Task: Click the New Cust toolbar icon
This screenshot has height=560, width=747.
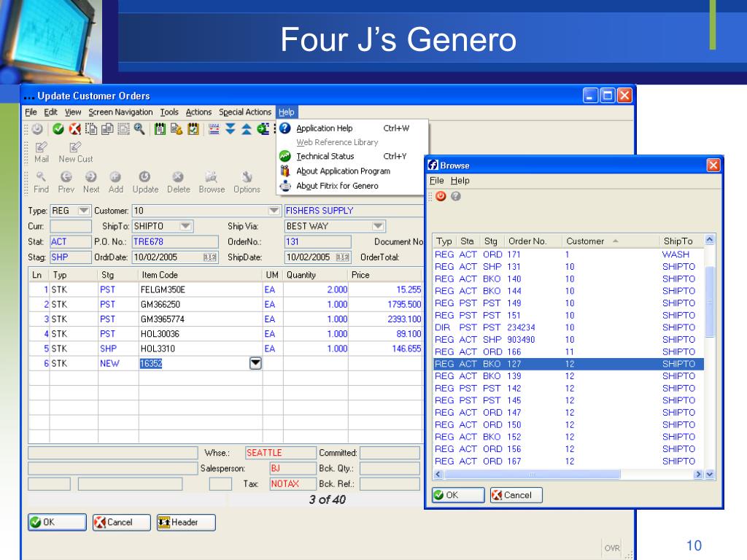Action: coord(75,152)
